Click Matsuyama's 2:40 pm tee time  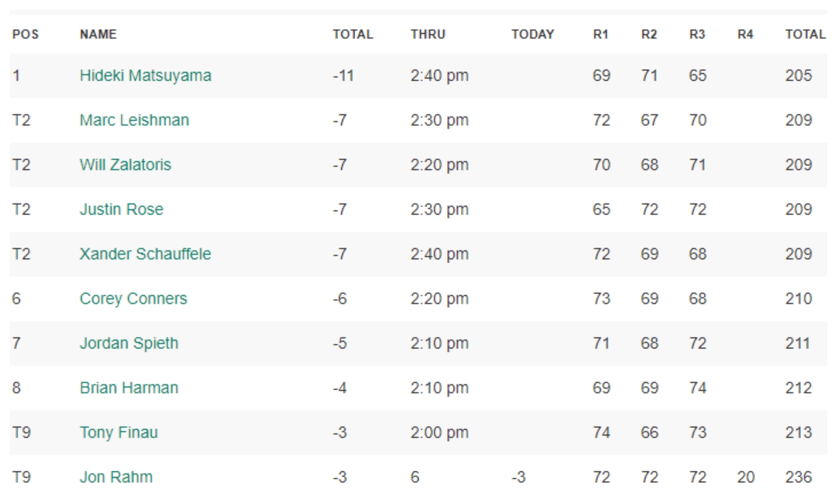click(x=439, y=76)
